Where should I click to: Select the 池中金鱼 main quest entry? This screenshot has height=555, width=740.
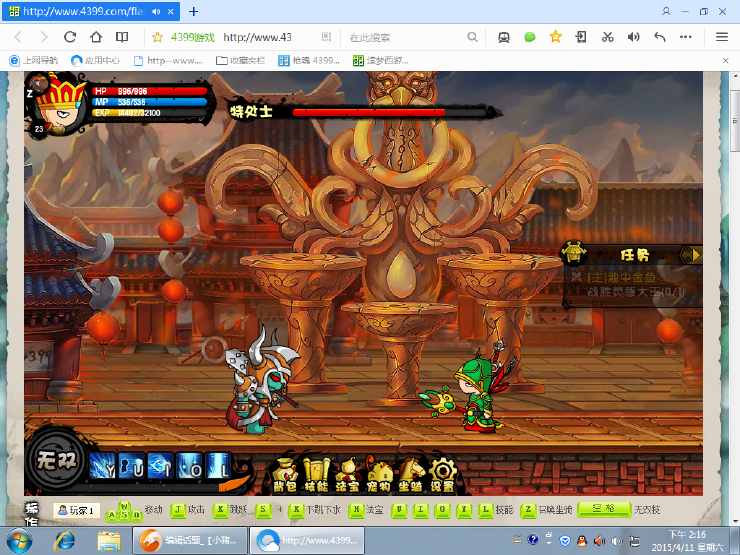[621, 278]
